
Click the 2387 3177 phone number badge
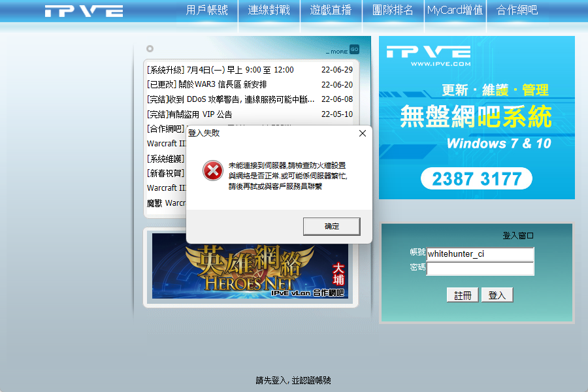pos(476,178)
